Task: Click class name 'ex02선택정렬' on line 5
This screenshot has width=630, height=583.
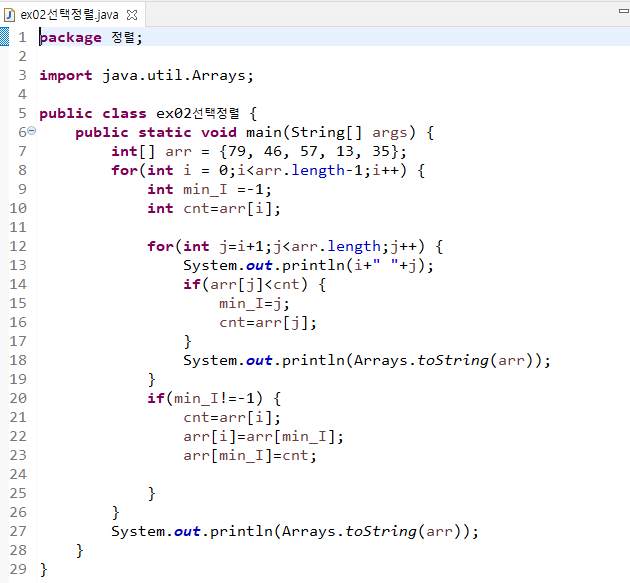Action: click(x=198, y=114)
